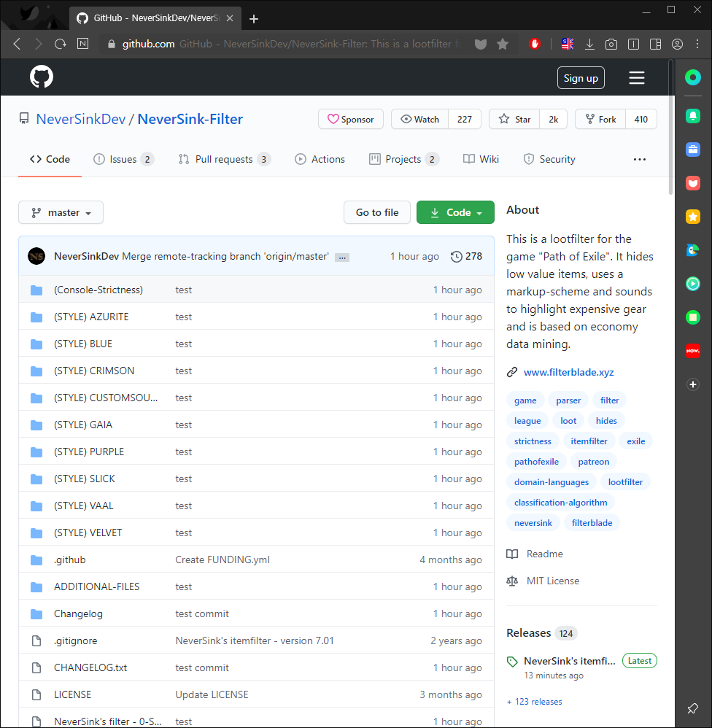Watch the repository with the eye button
This screenshot has height=728, width=712.
[420, 120]
